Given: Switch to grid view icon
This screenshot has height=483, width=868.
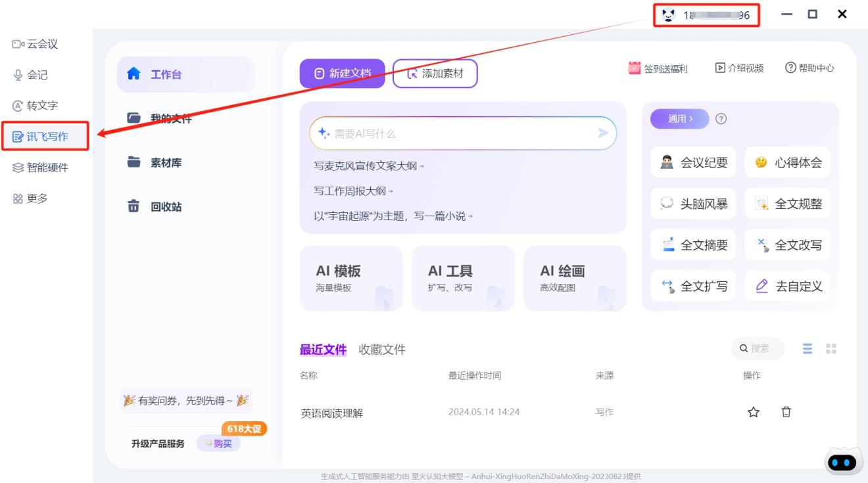Looking at the screenshot, I should click(831, 349).
